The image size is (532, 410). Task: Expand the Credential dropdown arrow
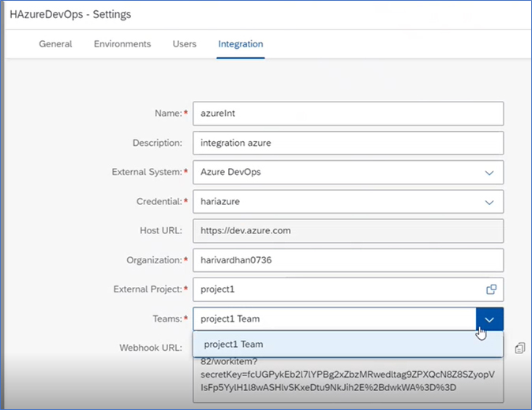point(489,202)
